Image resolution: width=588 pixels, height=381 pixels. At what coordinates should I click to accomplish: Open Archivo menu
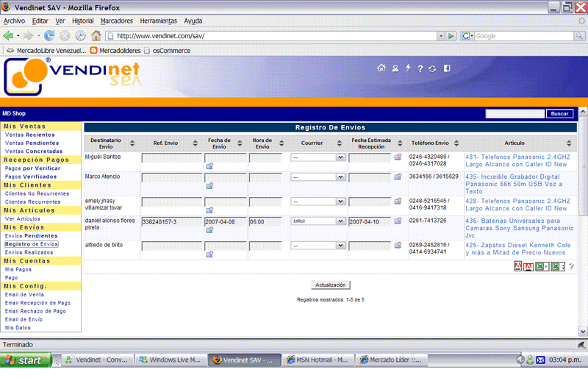[x=14, y=21]
